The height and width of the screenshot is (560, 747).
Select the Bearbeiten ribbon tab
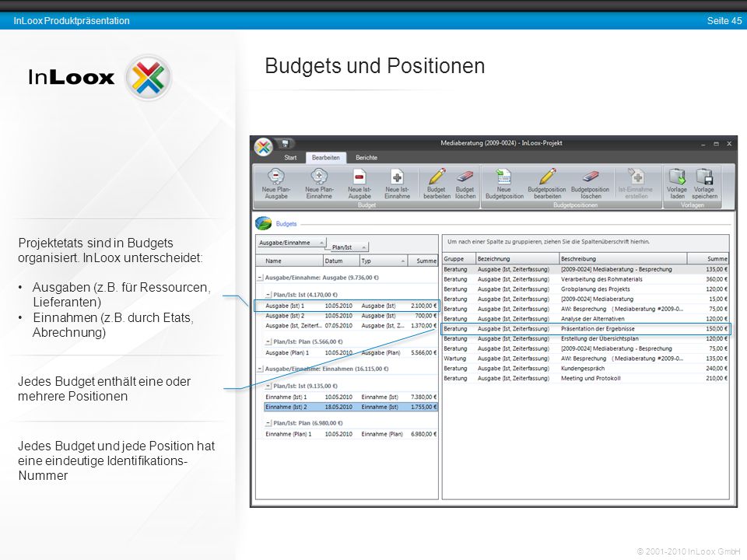point(326,158)
